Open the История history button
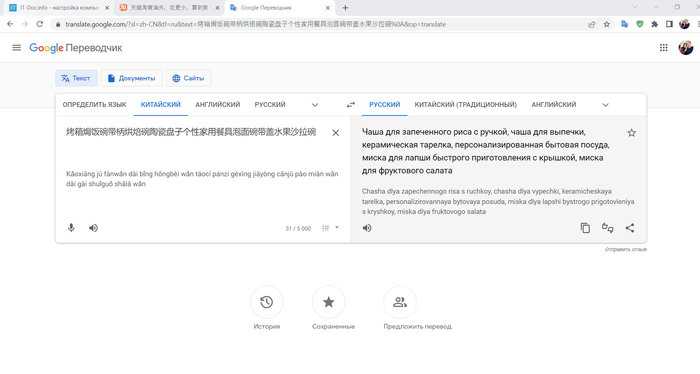The height and width of the screenshot is (374, 700). coord(267,302)
